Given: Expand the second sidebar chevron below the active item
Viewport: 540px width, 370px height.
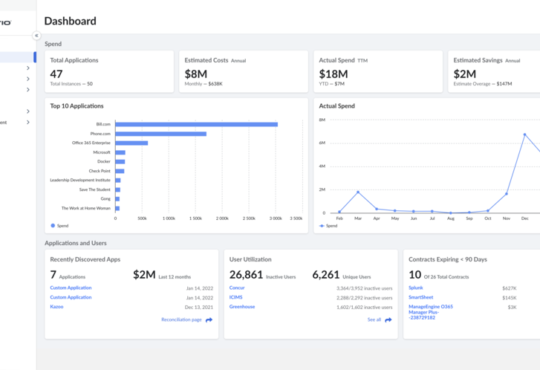Looking at the screenshot, I should [28, 79].
